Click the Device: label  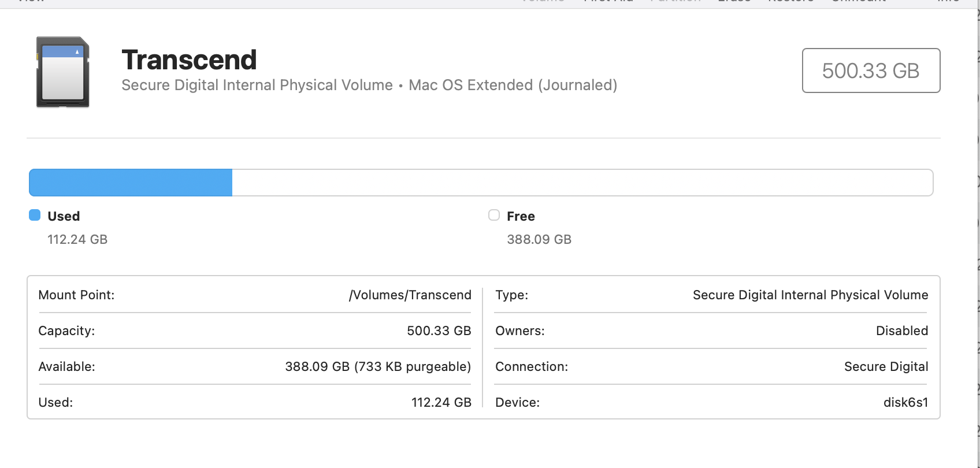point(518,402)
